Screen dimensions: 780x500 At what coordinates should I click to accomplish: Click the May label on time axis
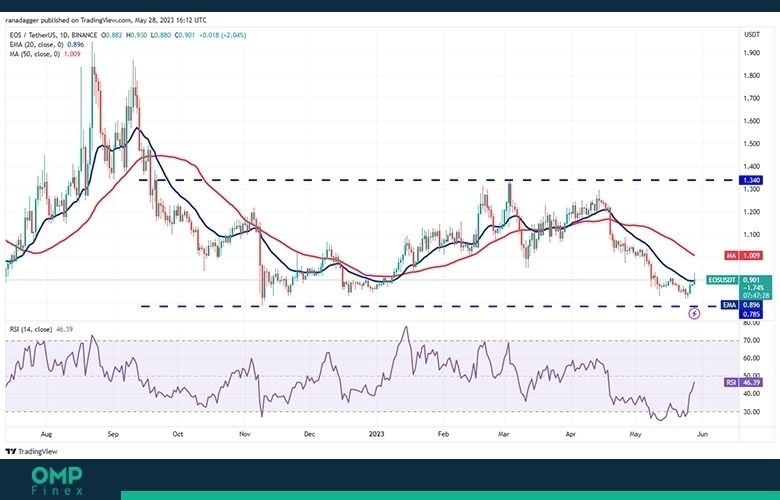click(635, 434)
